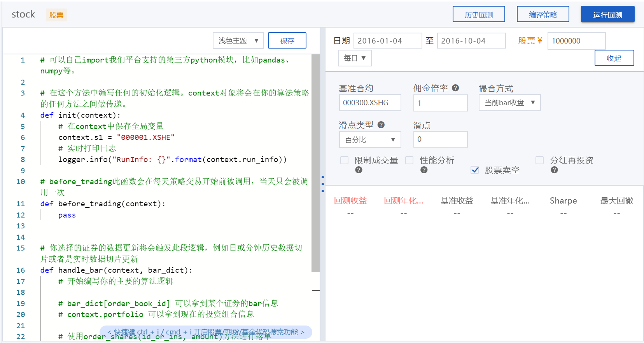Screen dimensions: 644x343
Task: Tick the 性能分析 checkbox
Action: coord(409,160)
